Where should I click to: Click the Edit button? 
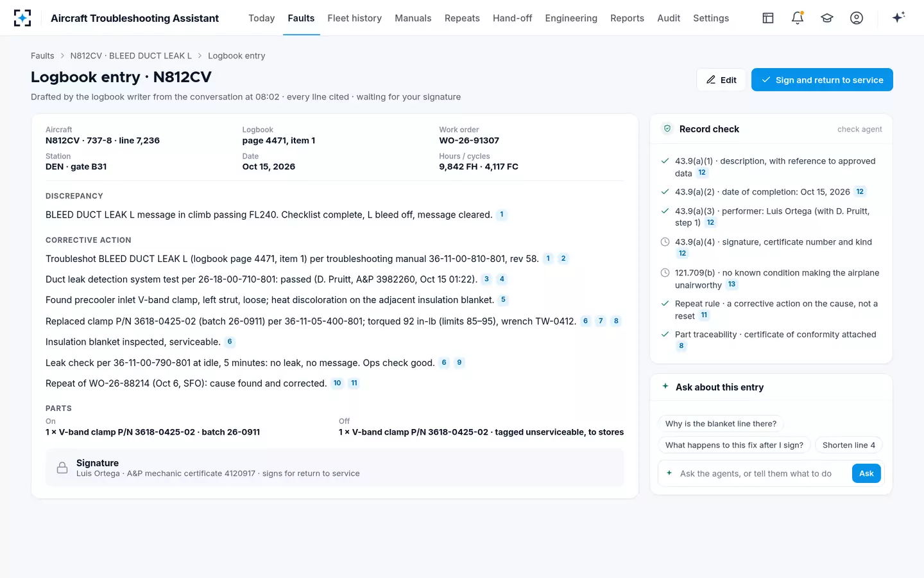[721, 80]
